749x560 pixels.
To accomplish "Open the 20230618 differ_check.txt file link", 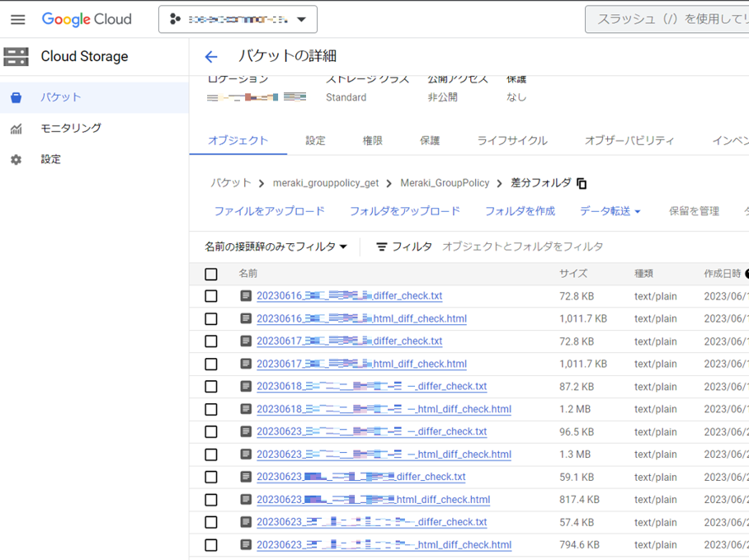I will tap(372, 387).
